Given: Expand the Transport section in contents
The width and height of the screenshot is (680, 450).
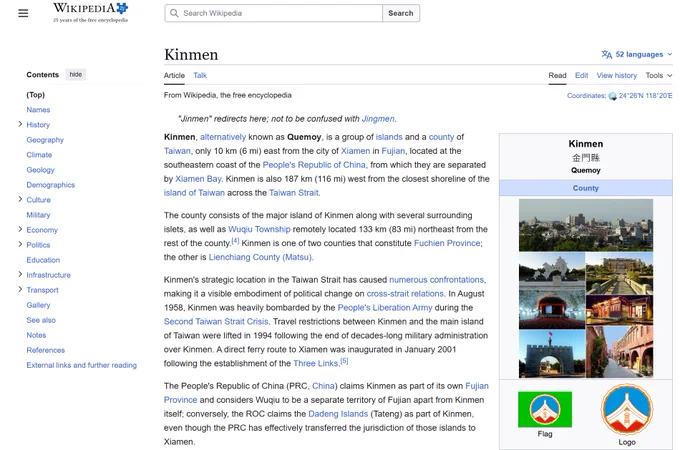Looking at the screenshot, I should click(20, 290).
